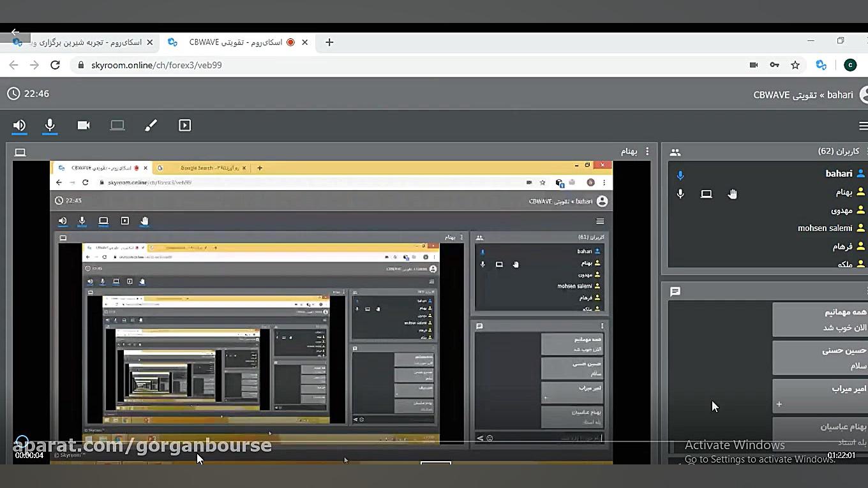This screenshot has height=488, width=868.
Task: Click the clock icon beside 22:46
Action: 13,94
